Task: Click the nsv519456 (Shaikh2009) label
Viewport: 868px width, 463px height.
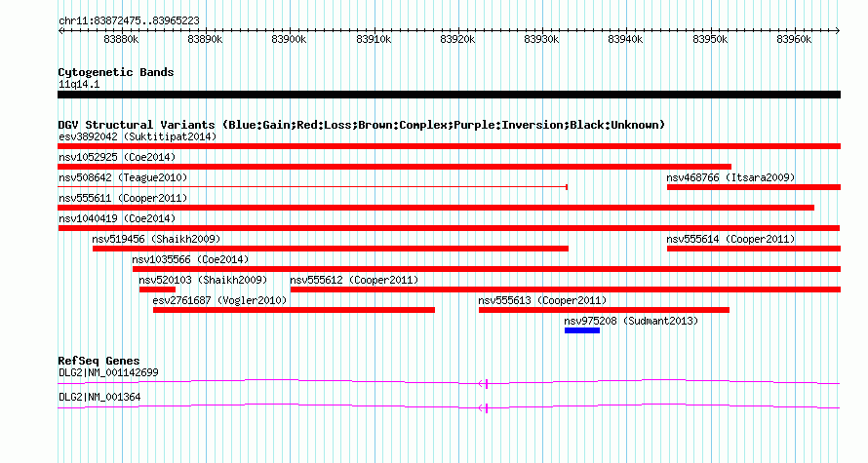Action: (x=157, y=239)
